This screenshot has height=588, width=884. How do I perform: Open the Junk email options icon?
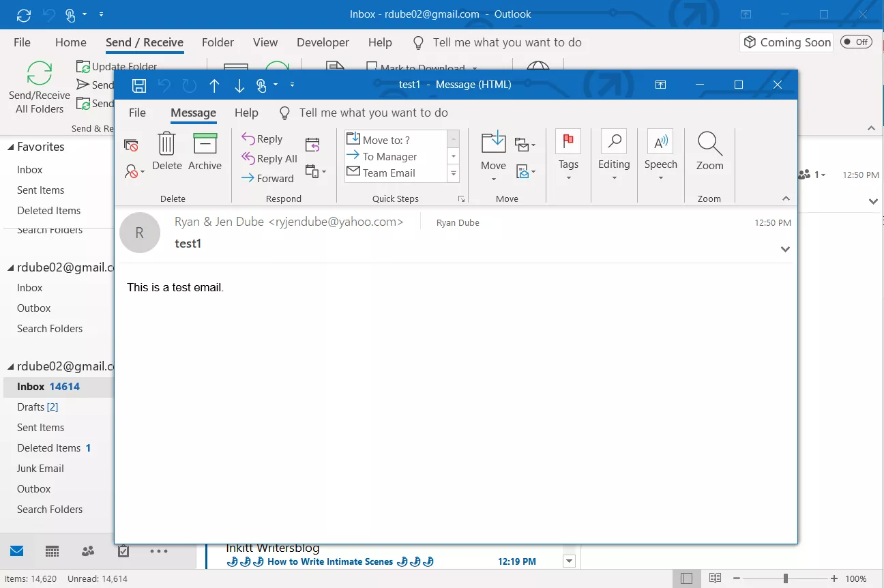134,171
